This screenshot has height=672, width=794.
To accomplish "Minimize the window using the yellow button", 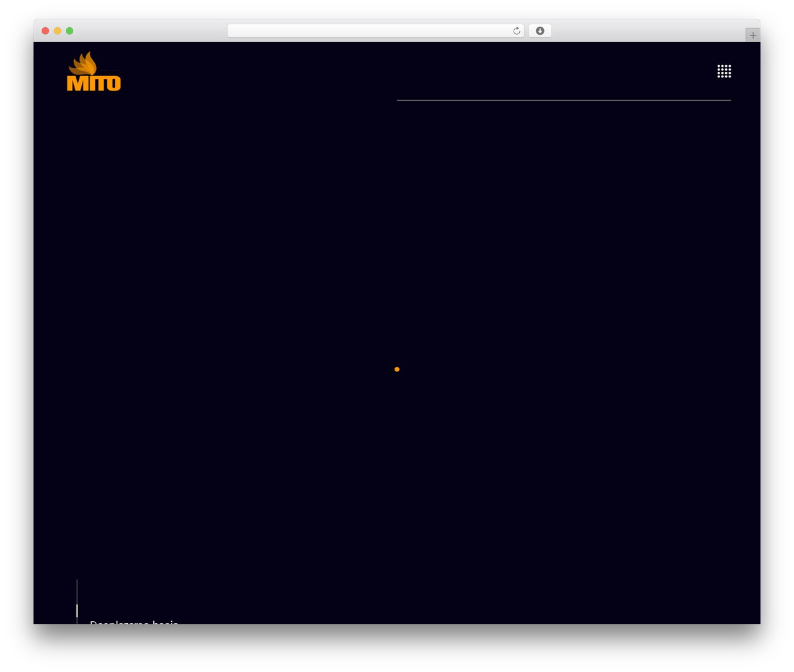I will (58, 31).
